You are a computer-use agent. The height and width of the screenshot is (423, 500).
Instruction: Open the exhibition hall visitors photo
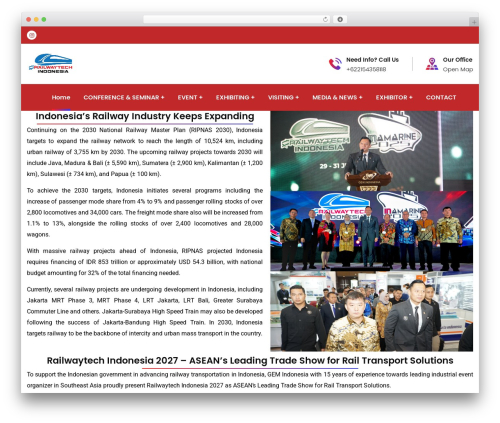pyautogui.click(x=372, y=311)
